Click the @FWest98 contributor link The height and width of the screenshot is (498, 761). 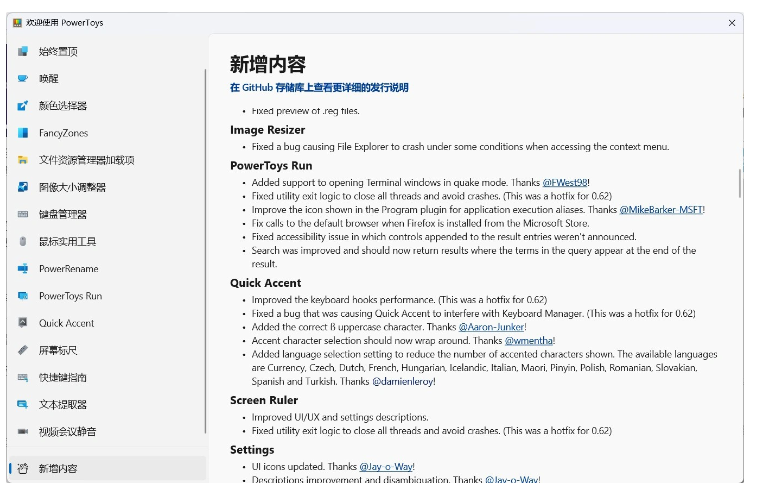(565, 183)
